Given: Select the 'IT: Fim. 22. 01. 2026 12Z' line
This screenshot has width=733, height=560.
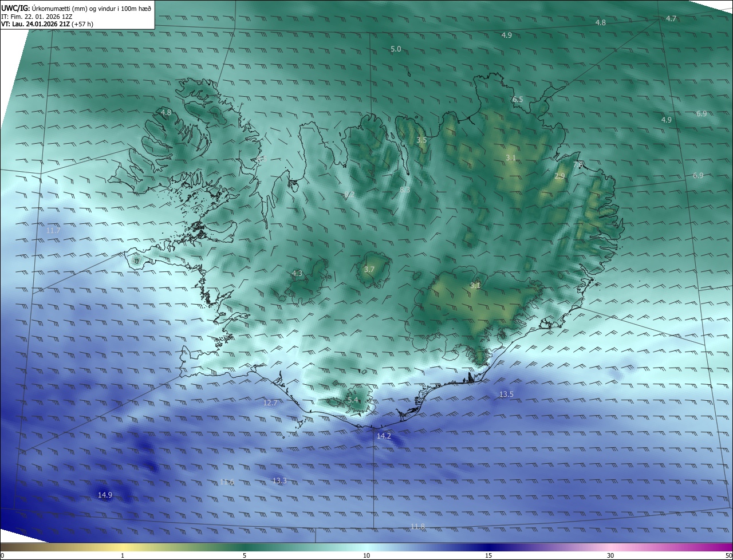Looking at the screenshot, I should [x=37, y=16].
